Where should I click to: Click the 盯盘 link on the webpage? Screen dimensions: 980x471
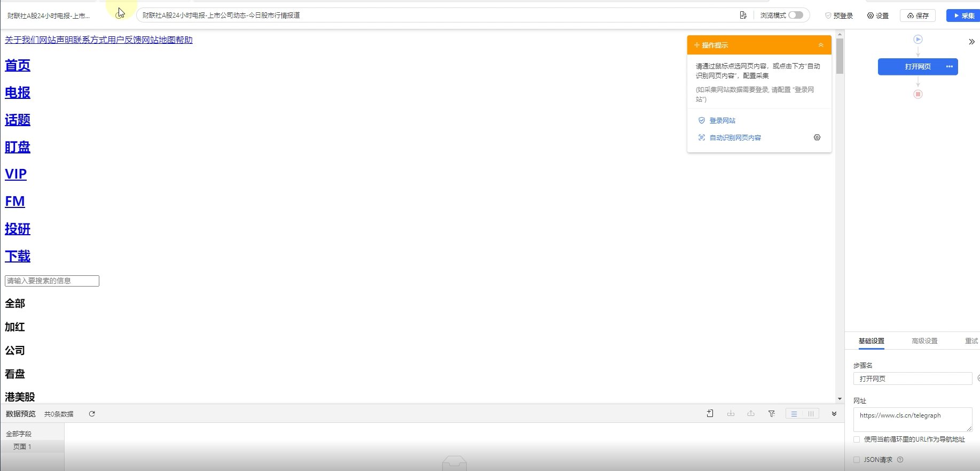[x=18, y=147]
